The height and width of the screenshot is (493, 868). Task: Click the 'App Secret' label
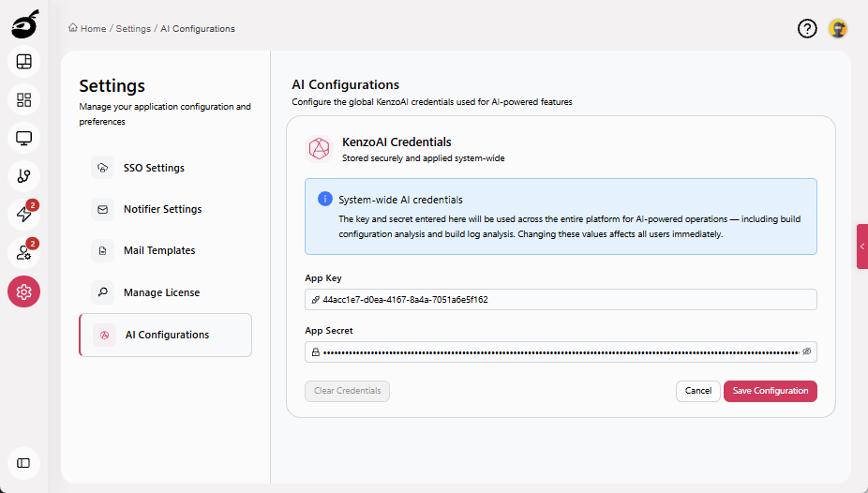point(329,330)
